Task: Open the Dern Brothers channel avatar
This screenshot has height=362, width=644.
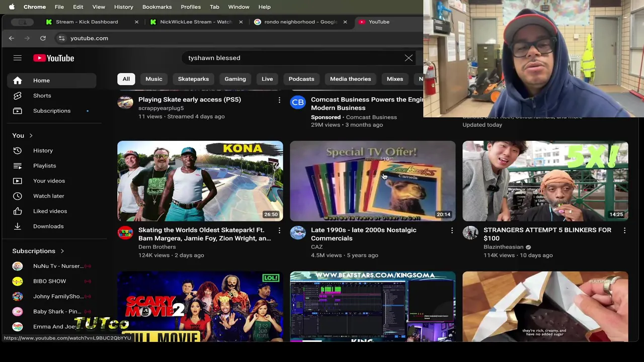Action: [125, 233]
